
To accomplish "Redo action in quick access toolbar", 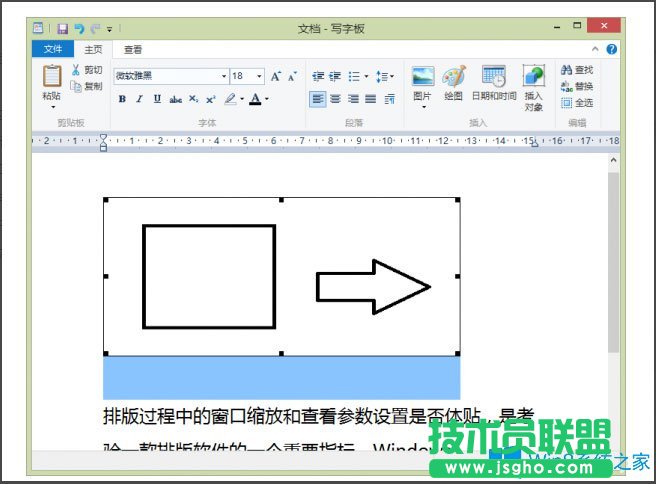I will click(95, 28).
